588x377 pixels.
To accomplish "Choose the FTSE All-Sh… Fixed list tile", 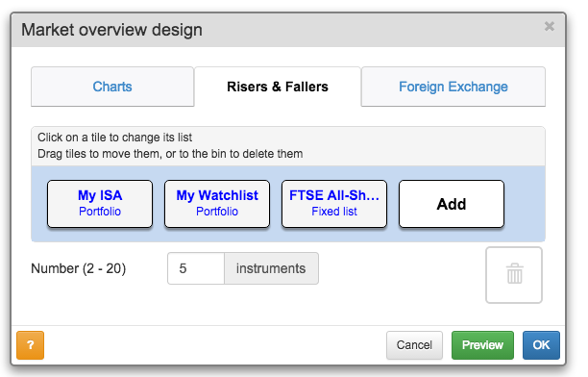I will tap(334, 204).
